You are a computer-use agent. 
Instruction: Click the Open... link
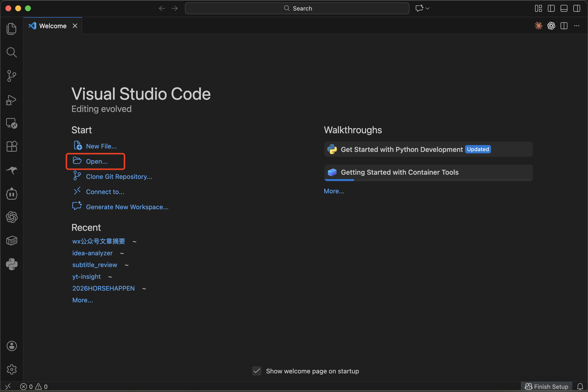(x=97, y=161)
